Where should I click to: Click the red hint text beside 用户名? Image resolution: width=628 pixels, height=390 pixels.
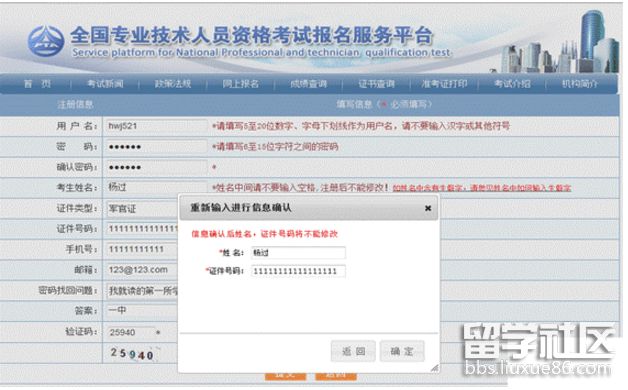click(x=361, y=126)
